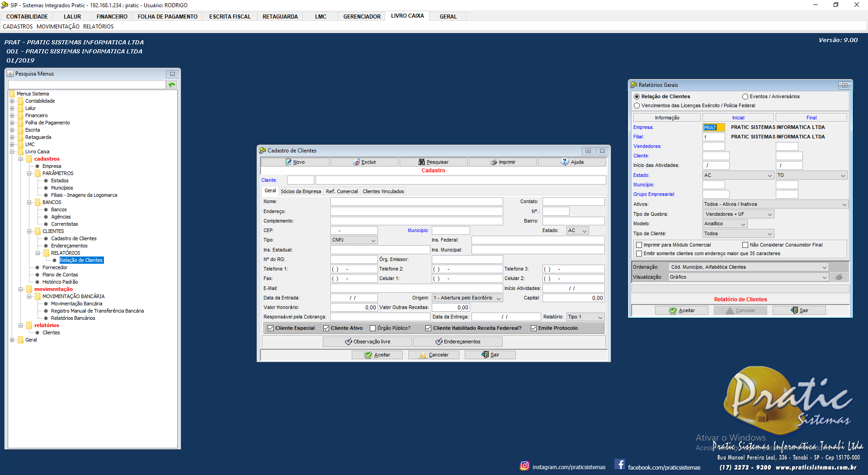Click the printer icon beside Visualização dropdown
The width and height of the screenshot is (868, 475).
pyautogui.click(x=839, y=277)
